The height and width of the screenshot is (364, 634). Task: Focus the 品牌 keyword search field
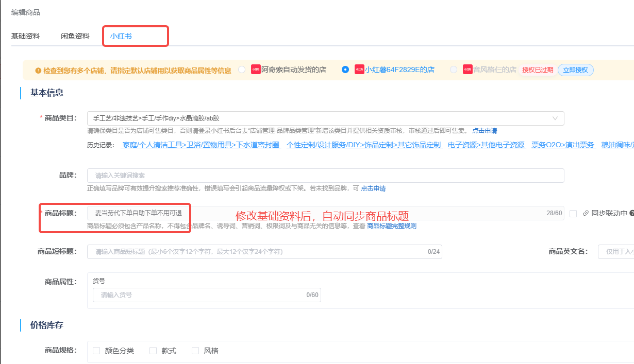coord(326,176)
